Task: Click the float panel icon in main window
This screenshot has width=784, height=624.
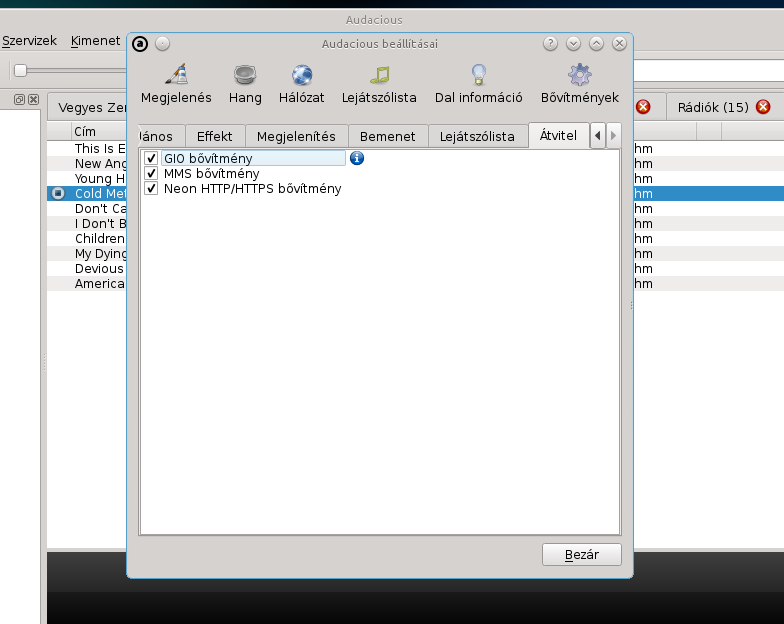Action: click(20, 100)
